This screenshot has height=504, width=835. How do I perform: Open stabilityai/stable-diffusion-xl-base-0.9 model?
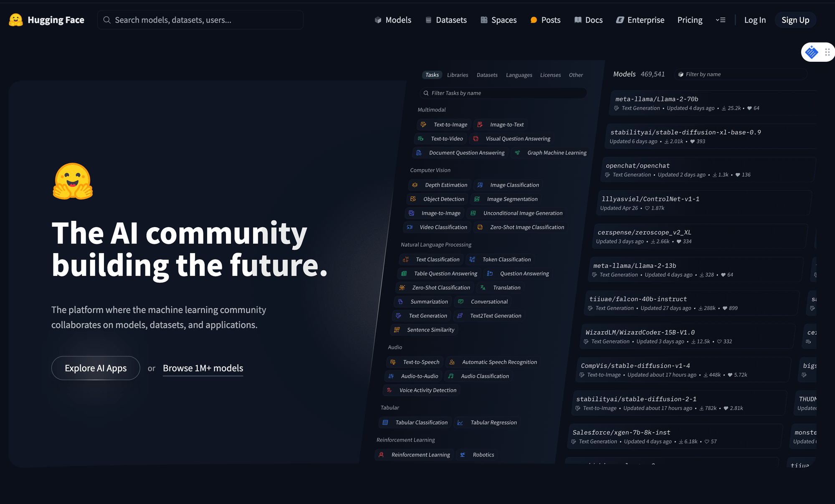[x=711, y=136]
